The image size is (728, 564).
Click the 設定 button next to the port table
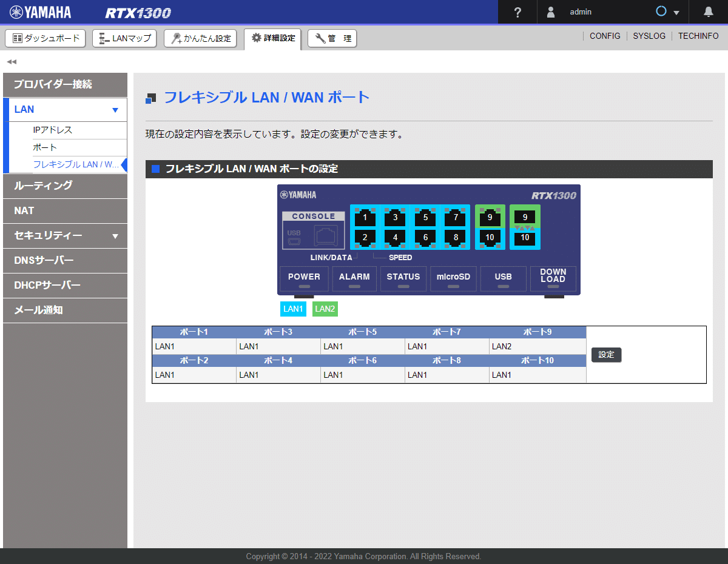[x=606, y=355]
